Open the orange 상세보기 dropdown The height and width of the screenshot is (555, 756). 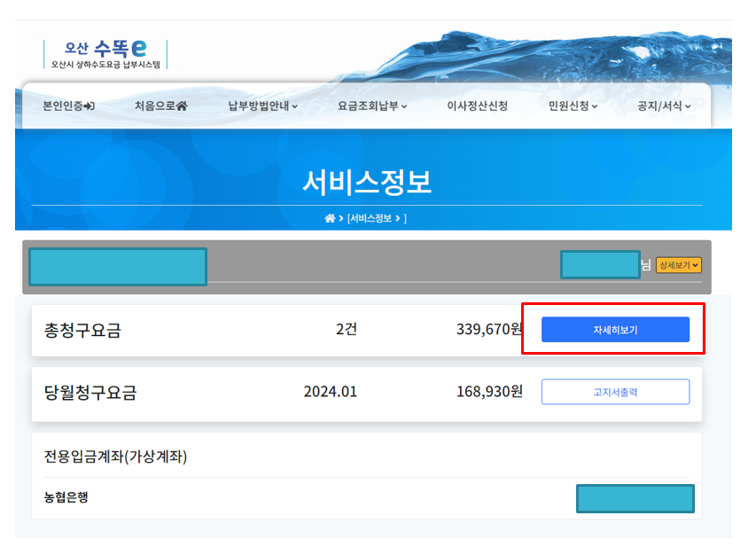680,264
